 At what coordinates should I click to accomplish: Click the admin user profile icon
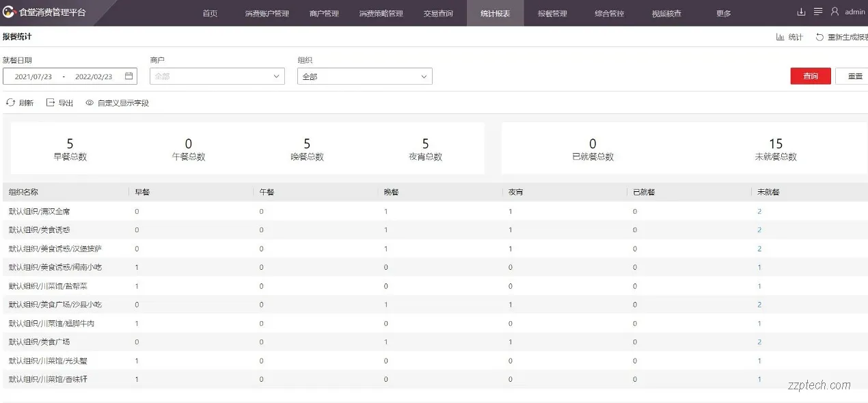point(835,12)
